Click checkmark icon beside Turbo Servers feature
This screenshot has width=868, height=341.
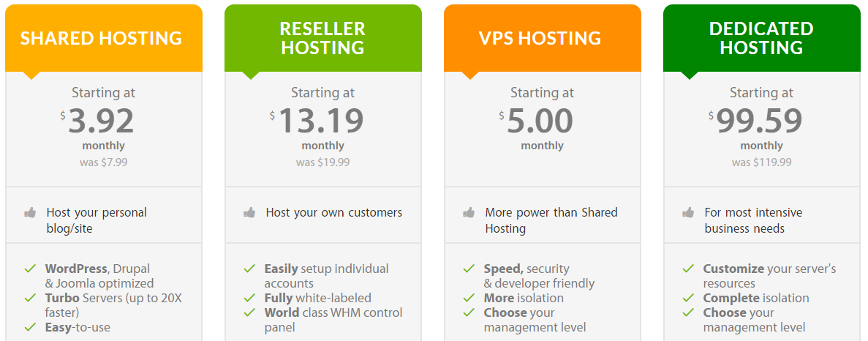pos(30,298)
